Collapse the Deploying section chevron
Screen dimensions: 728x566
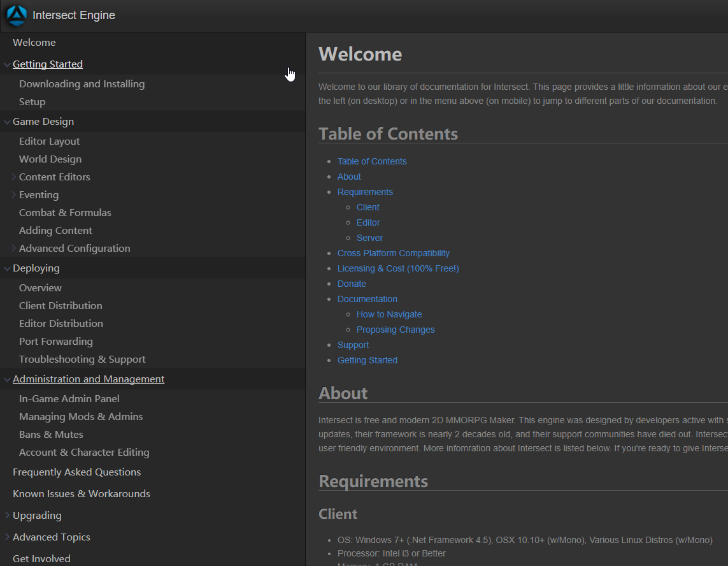pyautogui.click(x=7, y=268)
